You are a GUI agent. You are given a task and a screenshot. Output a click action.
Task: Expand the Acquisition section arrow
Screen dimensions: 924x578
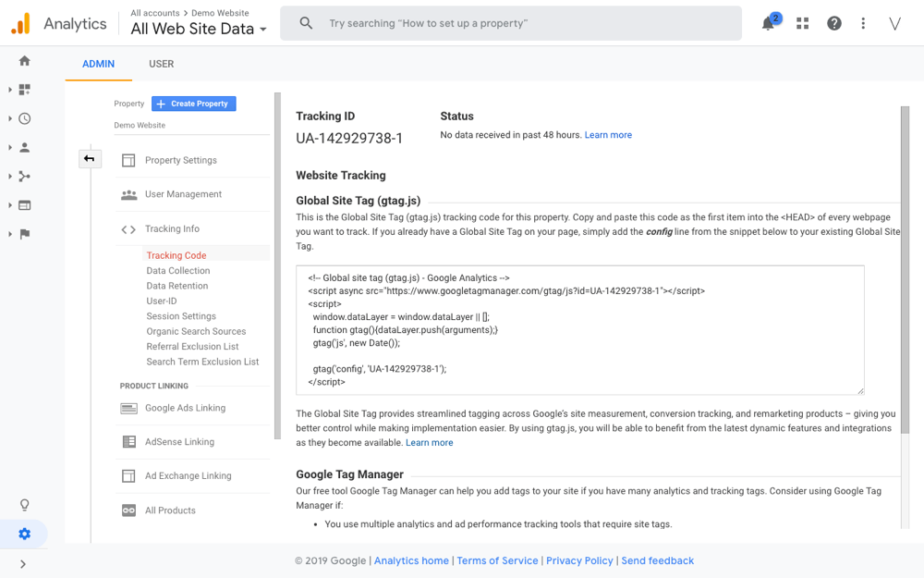coord(9,177)
